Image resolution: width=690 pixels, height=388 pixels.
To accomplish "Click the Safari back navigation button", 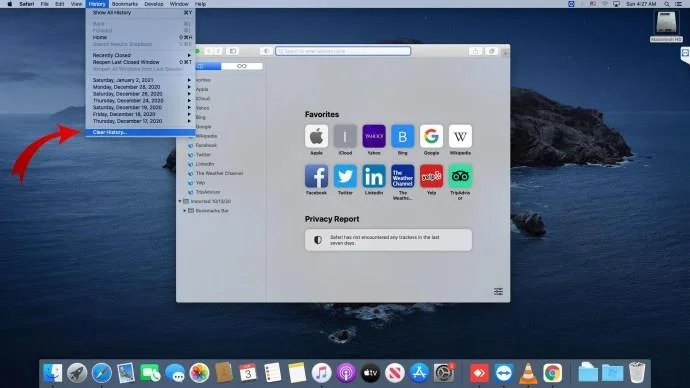I will [x=209, y=51].
